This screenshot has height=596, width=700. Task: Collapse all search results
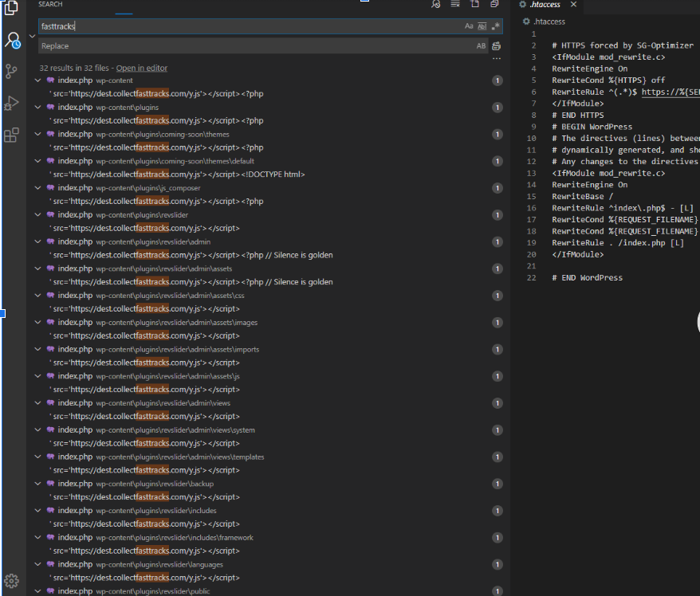point(494,4)
